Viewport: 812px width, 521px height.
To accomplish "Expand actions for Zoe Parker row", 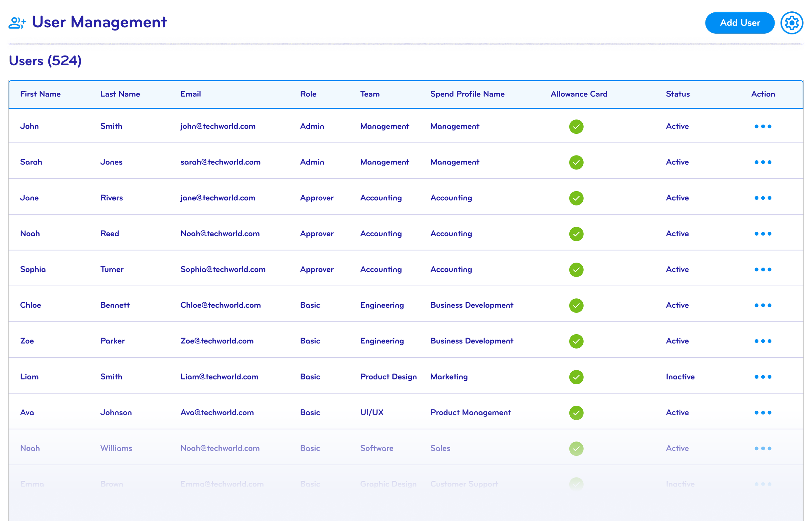I will pyautogui.click(x=763, y=341).
